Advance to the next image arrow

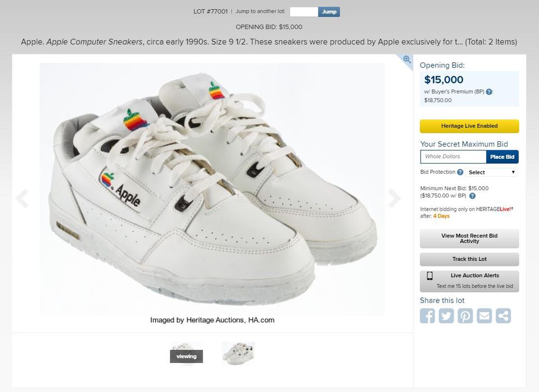click(x=394, y=198)
